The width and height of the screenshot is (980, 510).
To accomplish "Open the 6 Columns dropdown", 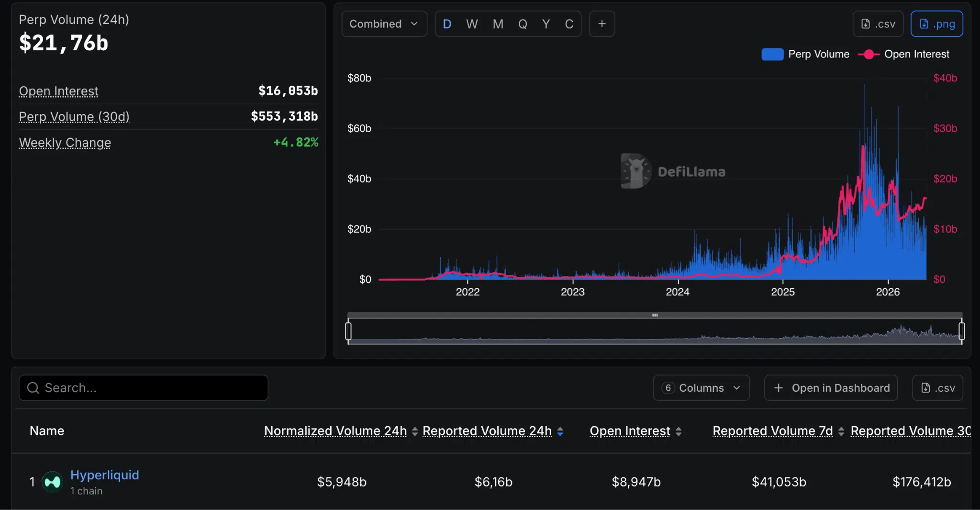I will [x=701, y=388].
